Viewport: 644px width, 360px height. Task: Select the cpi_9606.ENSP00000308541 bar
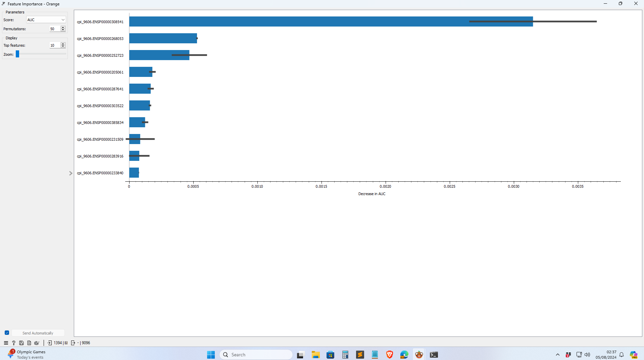coord(331,21)
